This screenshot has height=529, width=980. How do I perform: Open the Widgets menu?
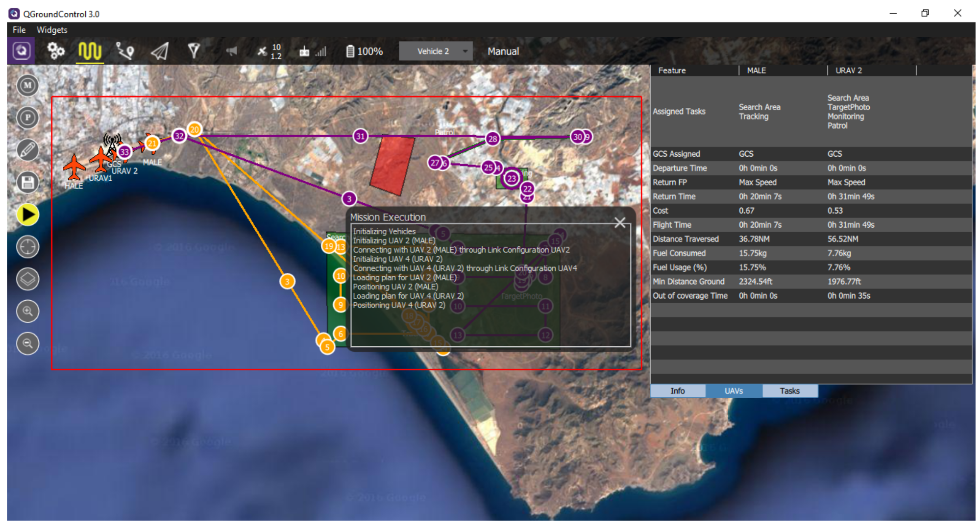pos(52,30)
